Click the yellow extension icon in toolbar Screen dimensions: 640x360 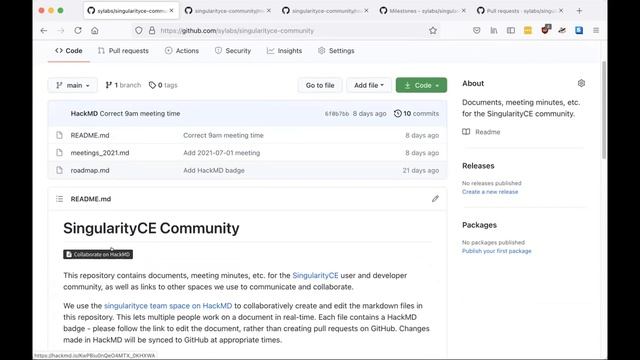(x=528, y=31)
